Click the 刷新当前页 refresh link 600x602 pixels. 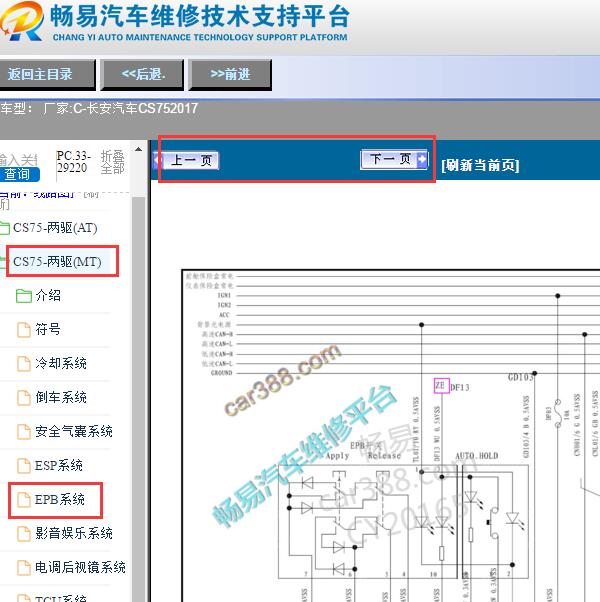tap(480, 166)
